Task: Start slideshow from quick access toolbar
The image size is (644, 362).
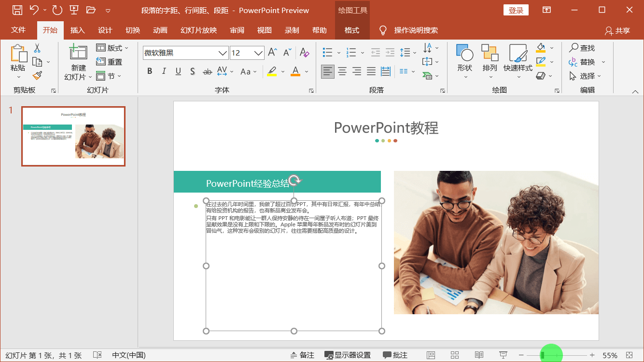Action: pos(74,10)
